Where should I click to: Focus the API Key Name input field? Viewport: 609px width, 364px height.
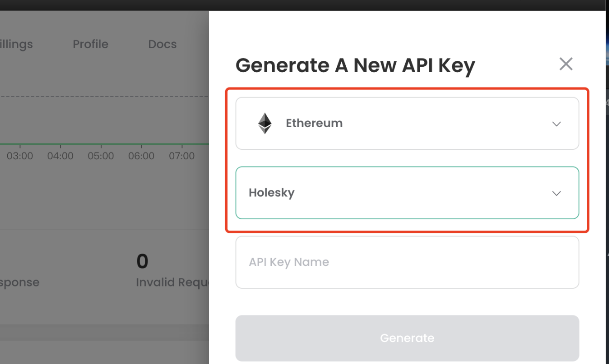[x=407, y=262]
